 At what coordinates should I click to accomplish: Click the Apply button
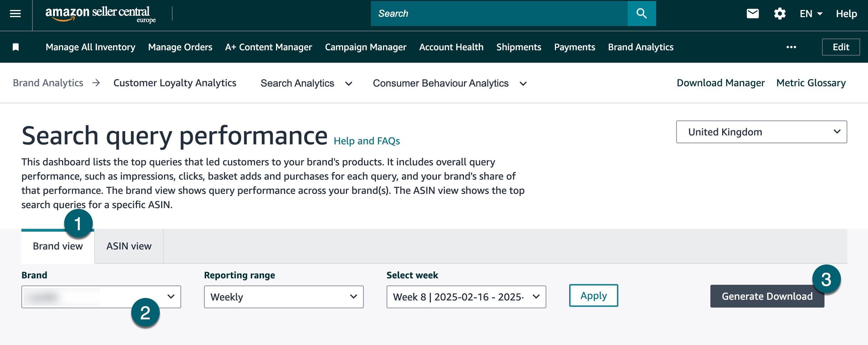tap(593, 295)
